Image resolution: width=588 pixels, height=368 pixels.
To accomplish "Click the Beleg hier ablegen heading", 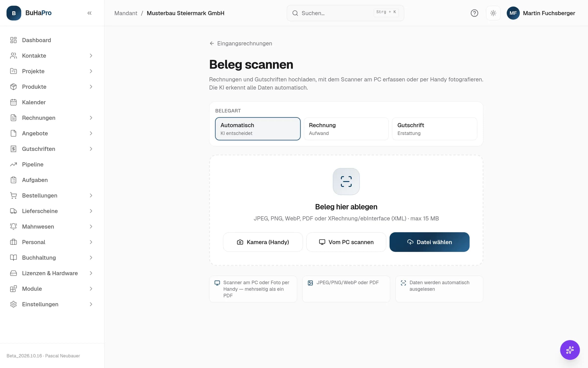I will pos(346,207).
